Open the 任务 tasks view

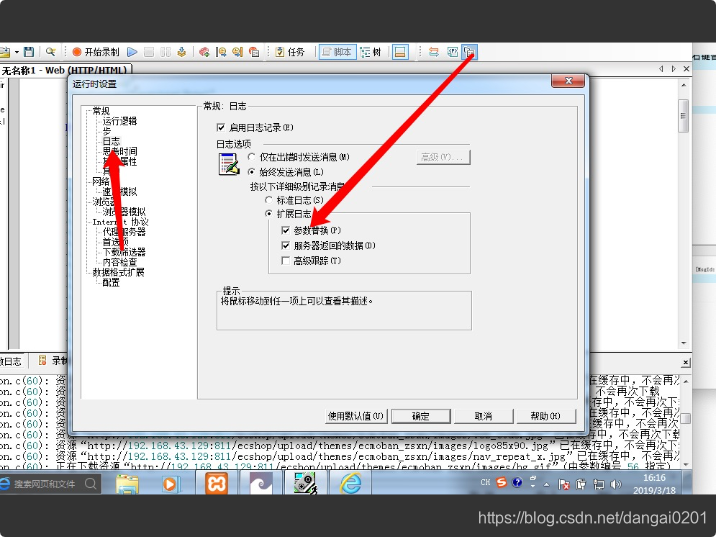pyautogui.click(x=290, y=52)
